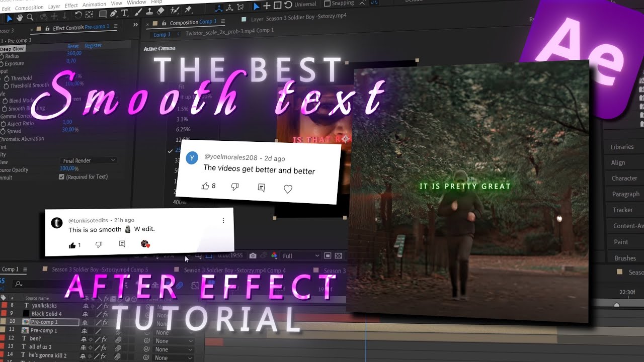Toggle the Spread stopwatch
The image size is (644, 362).
3,131
